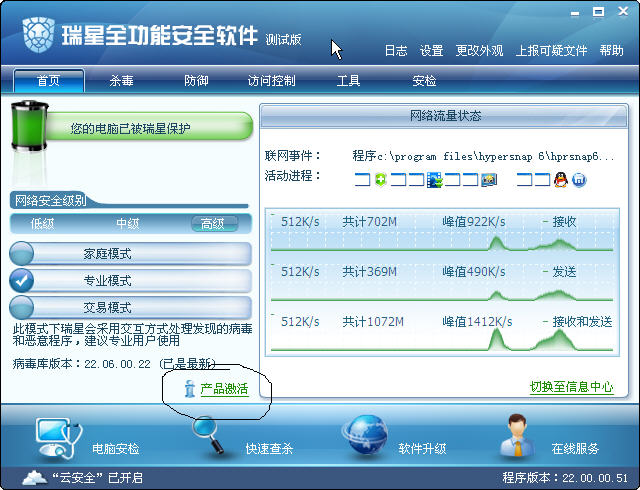Click the info icon beside 产品激活
The width and height of the screenshot is (640, 490).
click(189, 389)
